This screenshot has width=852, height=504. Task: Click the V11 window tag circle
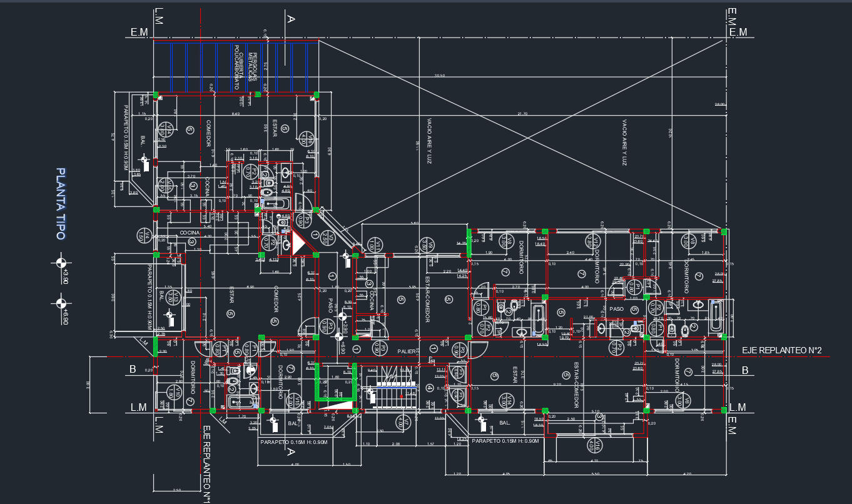(x=377, y=244)
